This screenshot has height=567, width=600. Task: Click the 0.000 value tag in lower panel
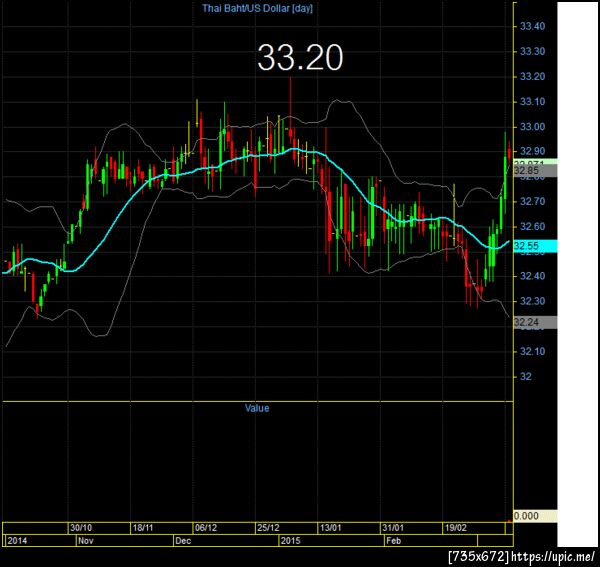pyautogui.click(x=535, y=516)
